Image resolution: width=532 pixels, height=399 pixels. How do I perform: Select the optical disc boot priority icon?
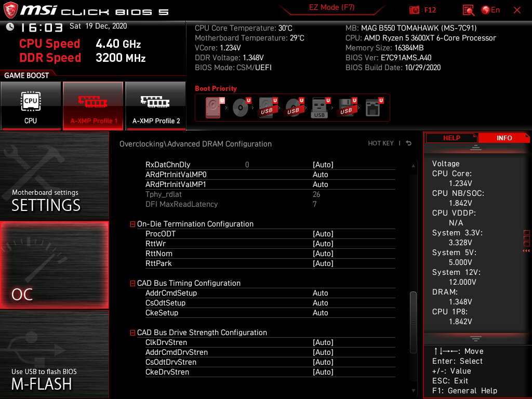click(242, 108)
